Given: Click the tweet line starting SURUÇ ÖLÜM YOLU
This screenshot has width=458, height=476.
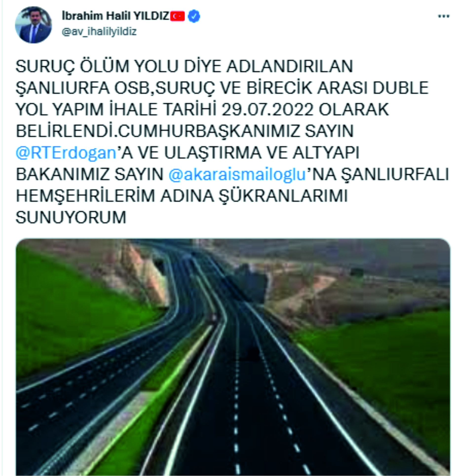Looking at the screenshot, I should tap(184, 66).
